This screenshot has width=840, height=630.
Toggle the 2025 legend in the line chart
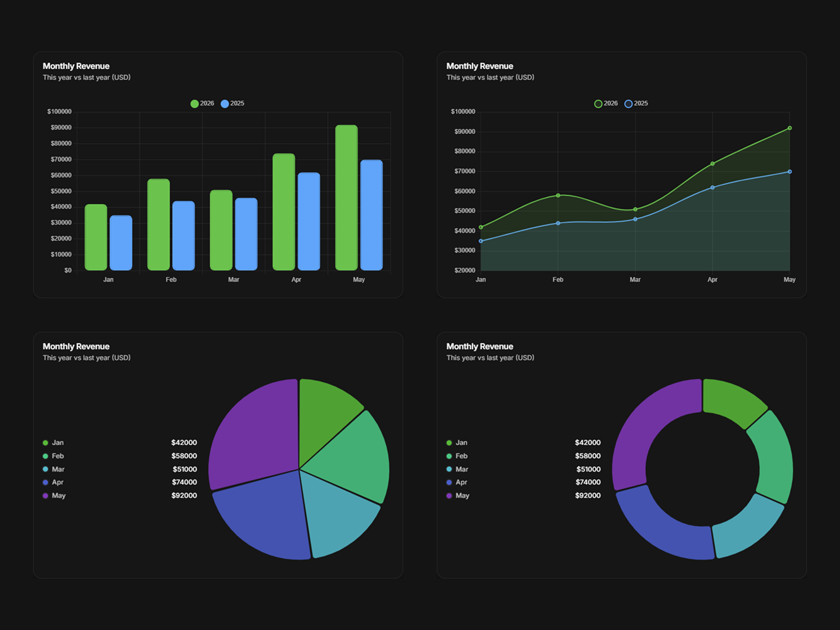[x=636, y=103]
